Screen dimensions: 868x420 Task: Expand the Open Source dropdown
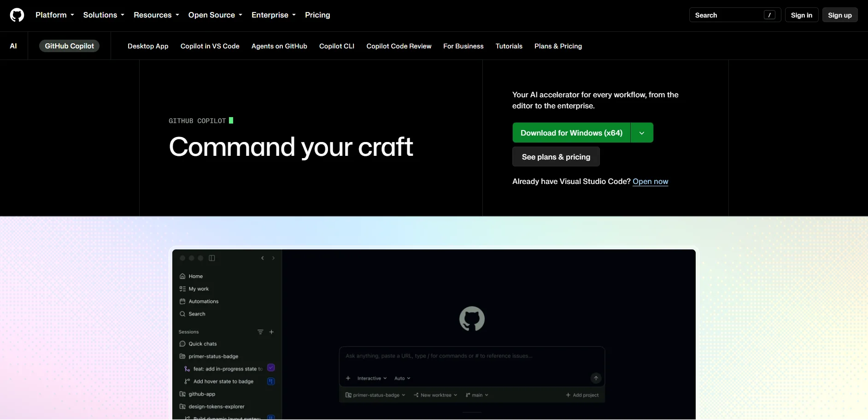(x=215, y=15)
